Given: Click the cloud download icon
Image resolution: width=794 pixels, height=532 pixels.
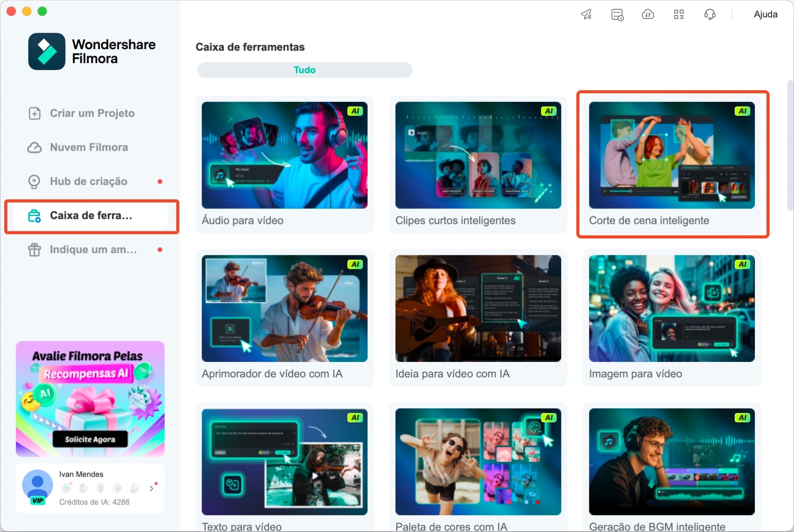Looking at the screenshot, I should (x=648, y=14).
